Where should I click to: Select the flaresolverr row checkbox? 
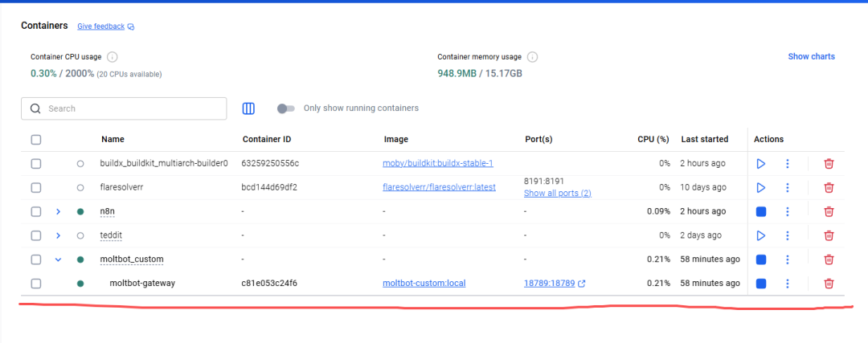[x=36, y=188]
